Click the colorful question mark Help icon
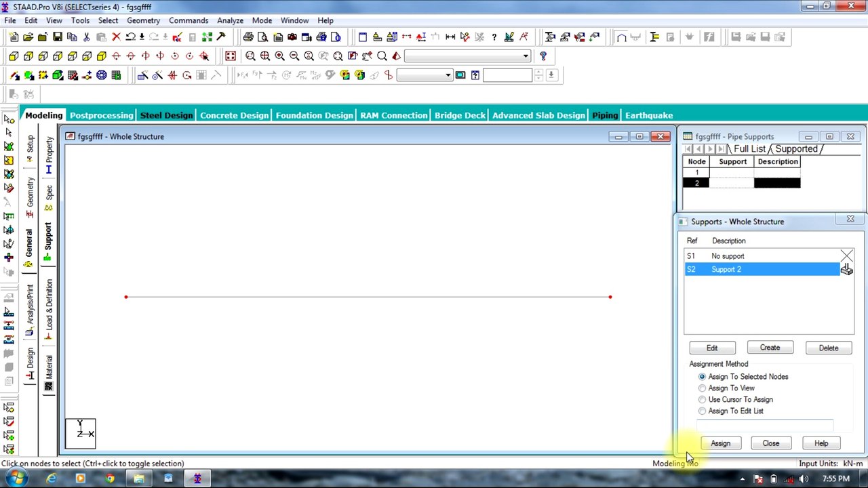 click(542, 56)
